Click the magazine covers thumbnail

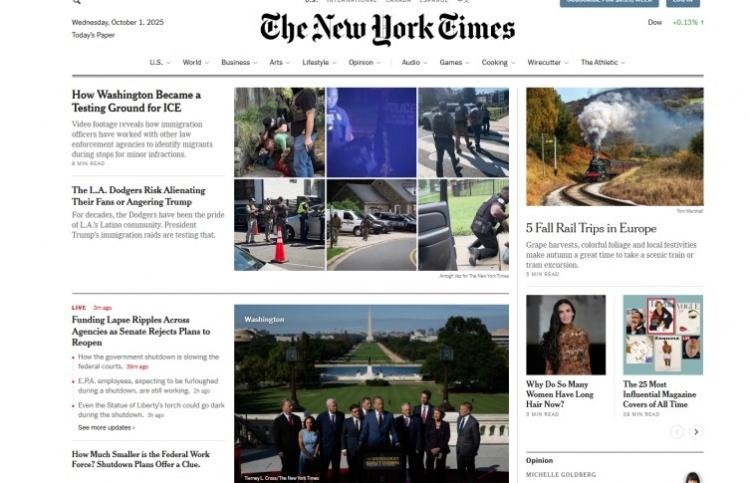663,335
